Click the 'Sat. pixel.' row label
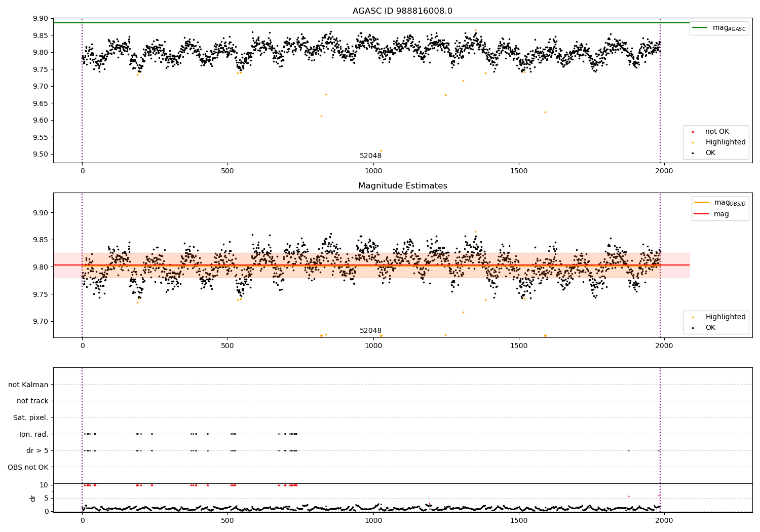Image resolution: width=760 pixels, height=532 pixels. (31, 418)
